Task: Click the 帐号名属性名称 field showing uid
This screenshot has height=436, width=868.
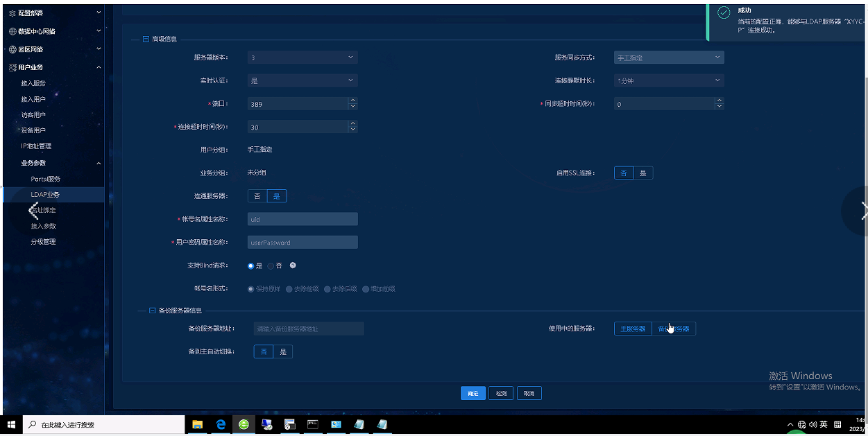Action: (303, 219)
